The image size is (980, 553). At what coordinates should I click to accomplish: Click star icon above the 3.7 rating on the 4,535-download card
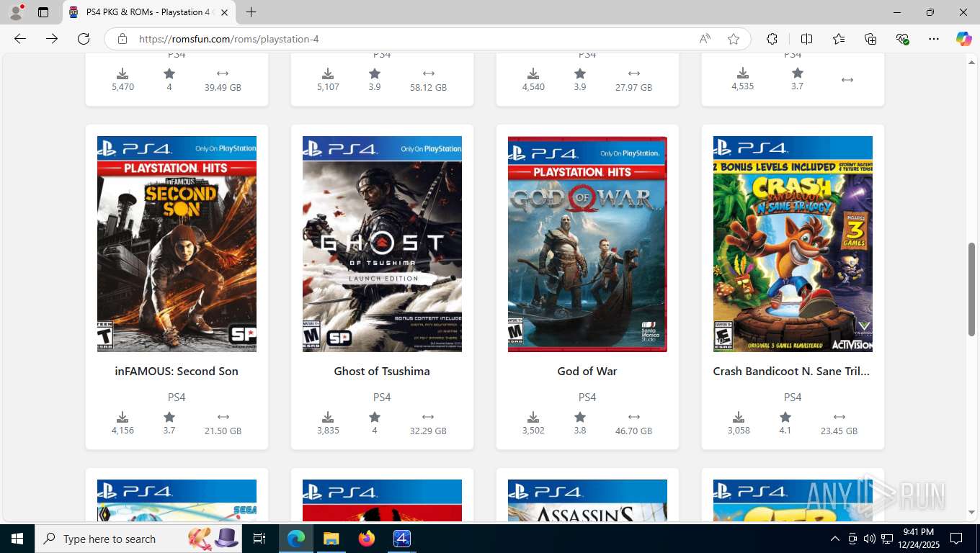pos(797,73)
